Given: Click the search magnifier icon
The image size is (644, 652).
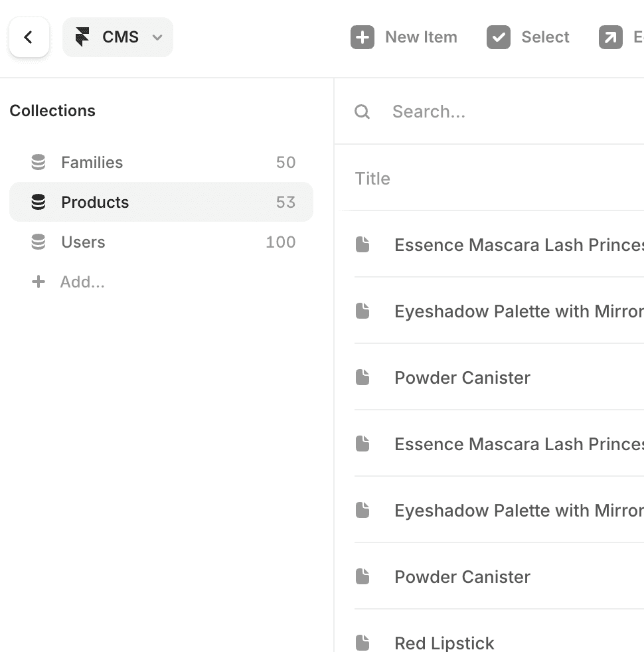Looking at the screenshot, I should pyautogui.click(x=362, y=112).
